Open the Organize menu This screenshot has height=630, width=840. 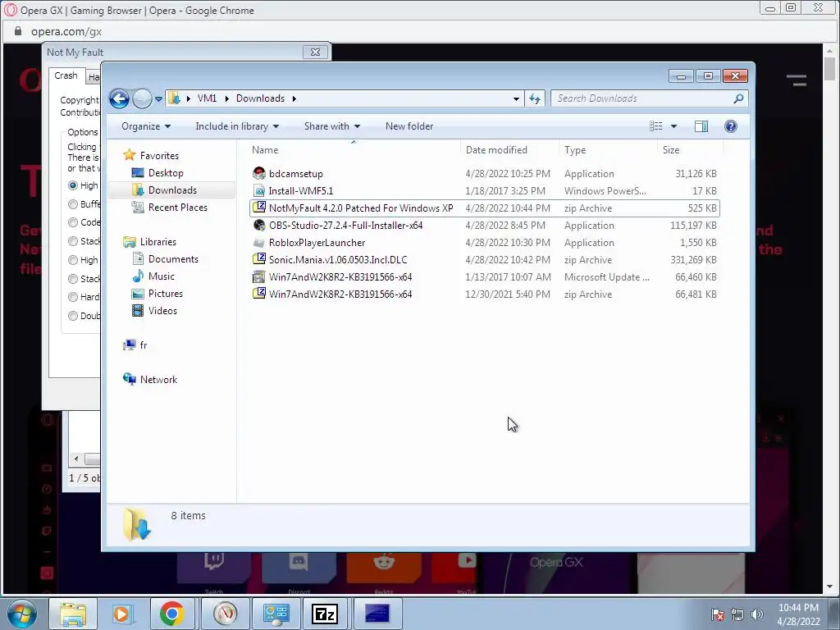[x=146, y=126]
